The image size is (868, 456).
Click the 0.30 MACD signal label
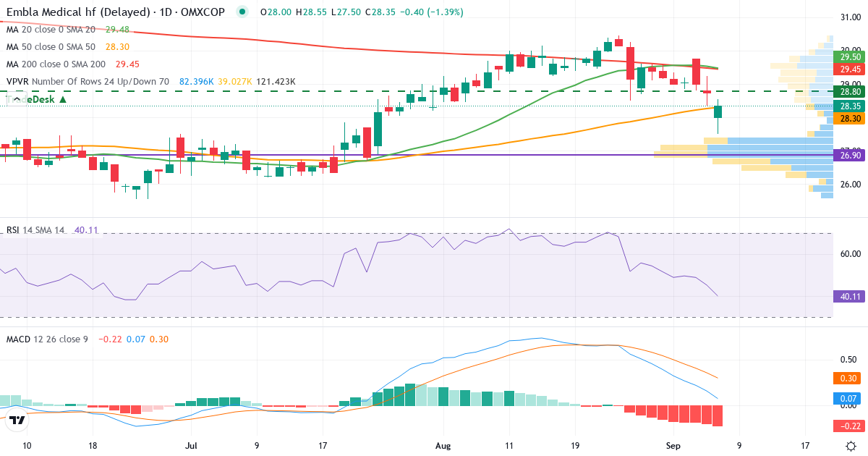coord(848,378)
